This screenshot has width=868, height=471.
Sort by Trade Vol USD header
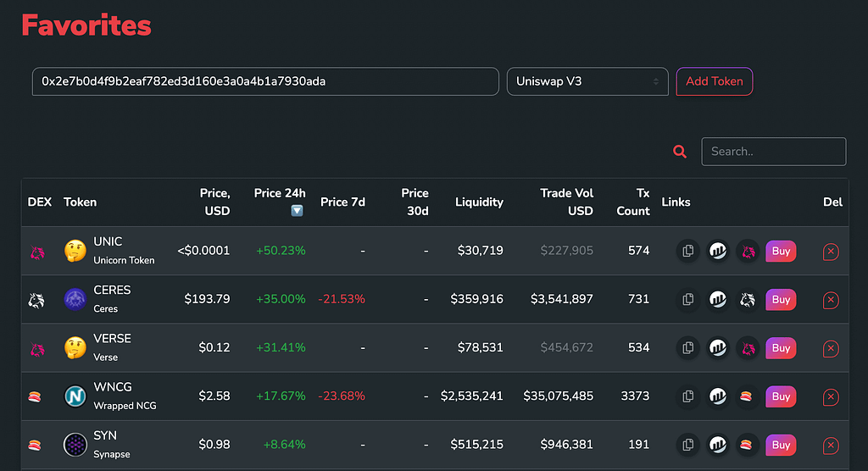point(566,202)
